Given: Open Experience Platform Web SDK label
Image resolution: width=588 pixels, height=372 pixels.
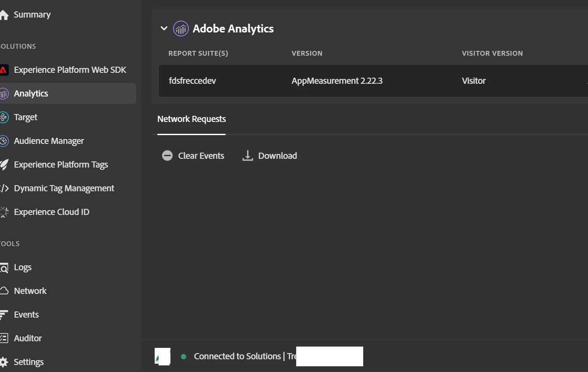Looking at the screenshot, I should click(x=70, y=70).
